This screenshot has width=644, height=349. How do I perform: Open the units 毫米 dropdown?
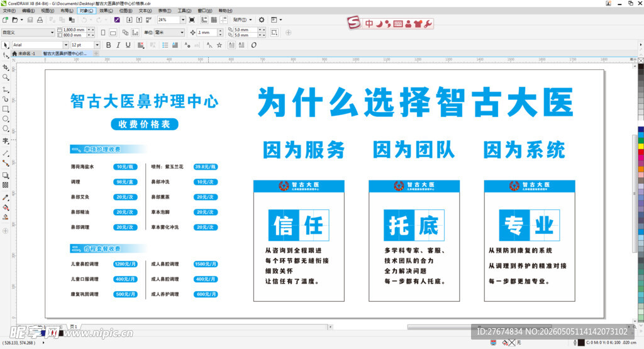coord(182,33)
